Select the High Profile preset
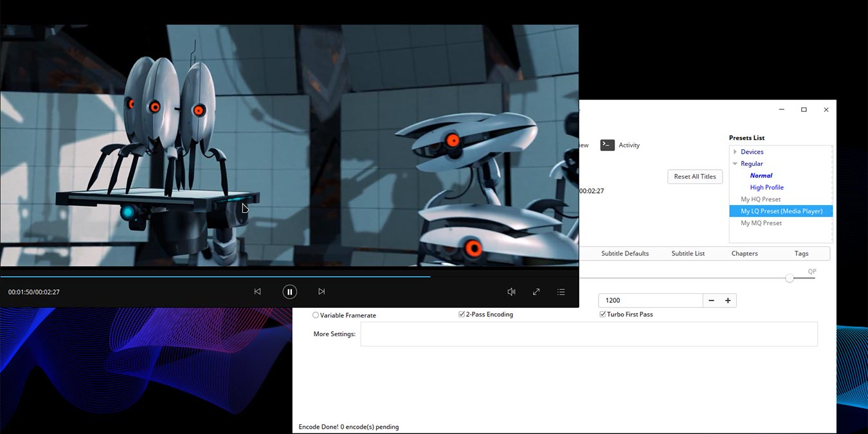The width and height of the screenshot is (868, 434). tap(766, 187)
